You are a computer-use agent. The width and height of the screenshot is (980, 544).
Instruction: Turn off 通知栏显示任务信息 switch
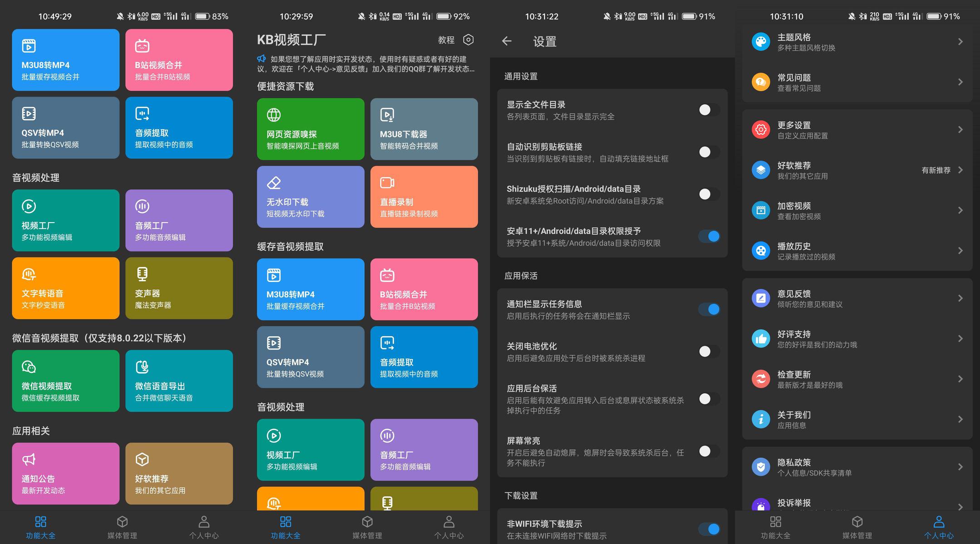pyautogui.click(x=708, y=309)
